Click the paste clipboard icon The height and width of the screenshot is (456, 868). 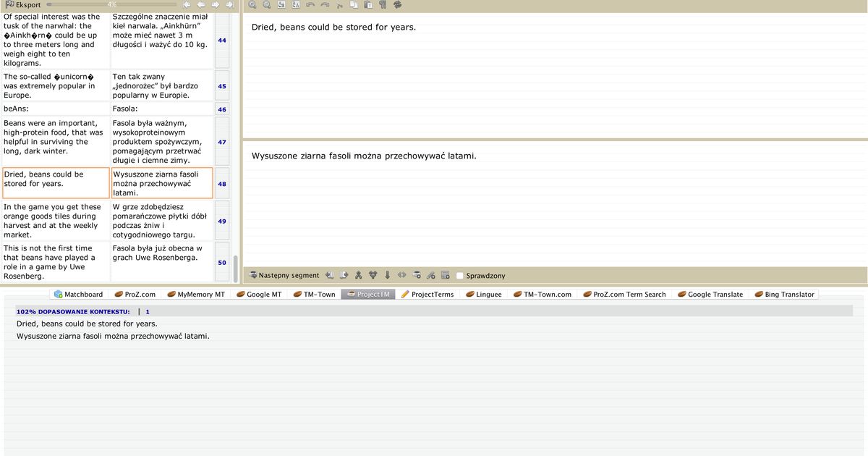[368, 5]
